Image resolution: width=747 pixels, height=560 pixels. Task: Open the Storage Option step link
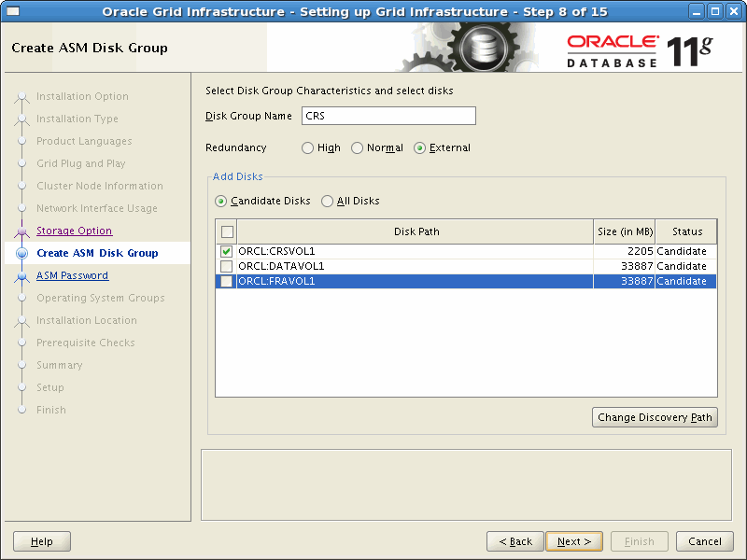[x=75, y=231]
